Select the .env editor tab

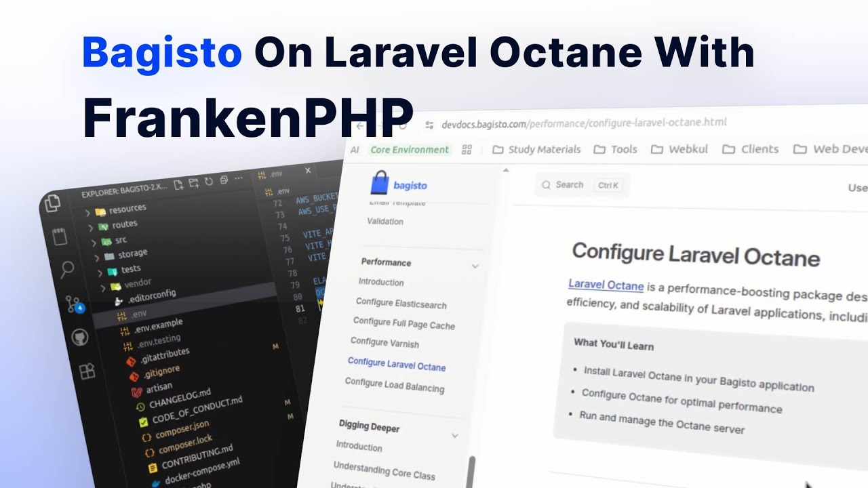[275, 174]
